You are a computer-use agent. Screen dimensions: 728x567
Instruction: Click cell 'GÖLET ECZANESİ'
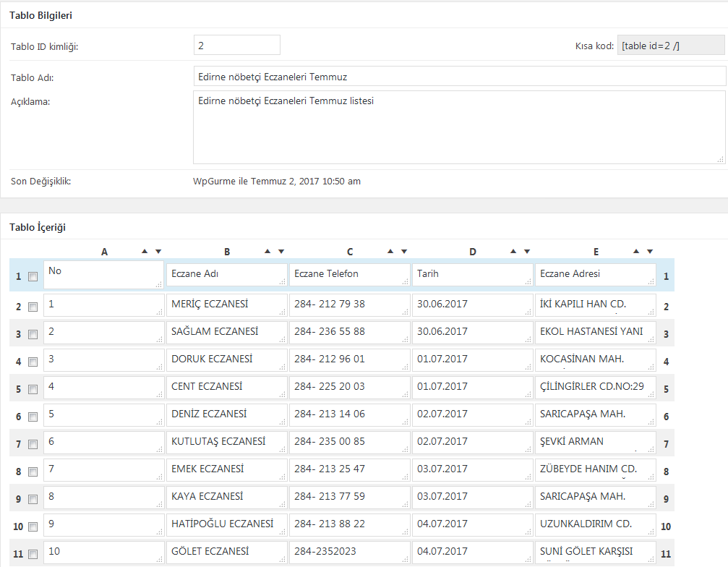(x=227, y=552)
